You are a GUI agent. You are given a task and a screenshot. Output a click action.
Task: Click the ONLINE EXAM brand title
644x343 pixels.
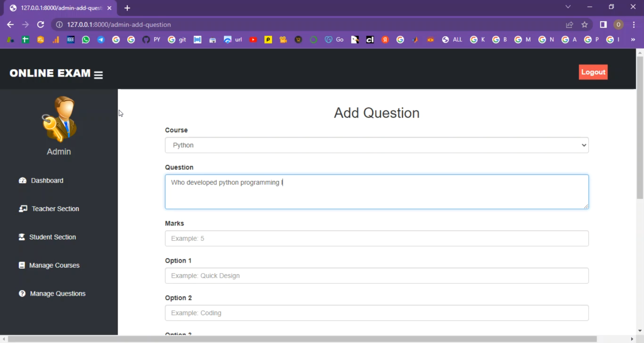[50, 73]
